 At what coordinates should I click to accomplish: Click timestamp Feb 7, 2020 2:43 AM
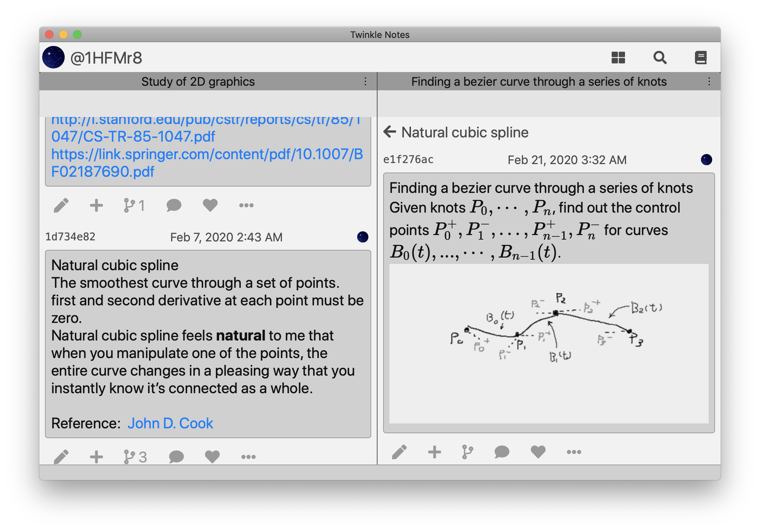pos(226,237)
